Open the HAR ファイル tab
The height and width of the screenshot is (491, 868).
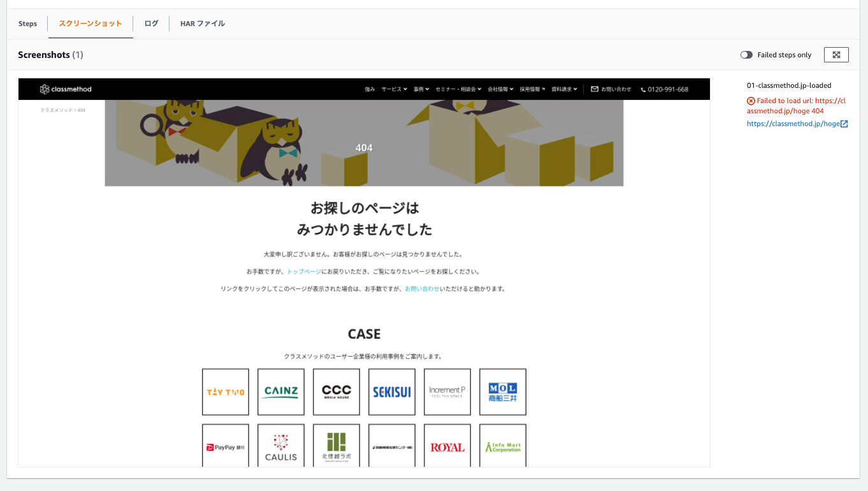point(203,24)
